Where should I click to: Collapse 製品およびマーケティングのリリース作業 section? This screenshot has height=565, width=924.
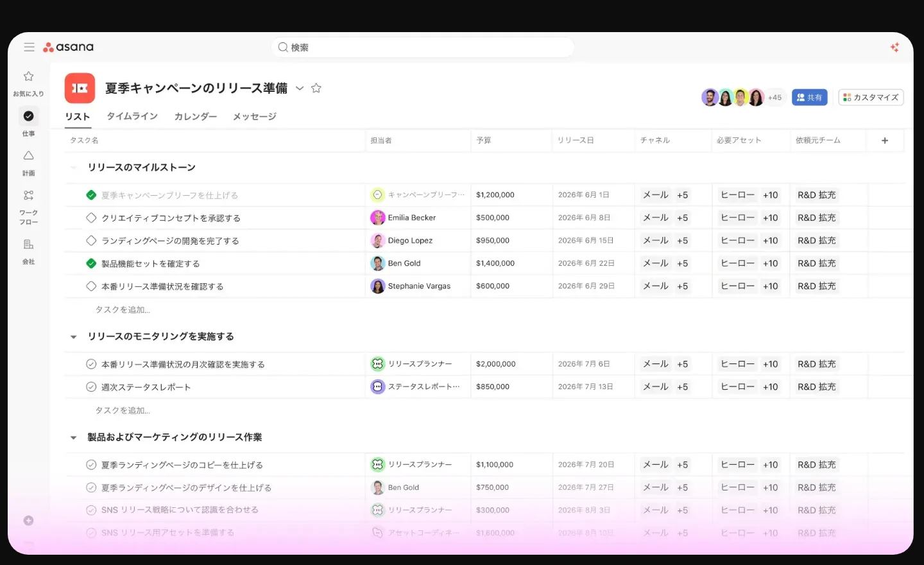(x=73, y=438)
